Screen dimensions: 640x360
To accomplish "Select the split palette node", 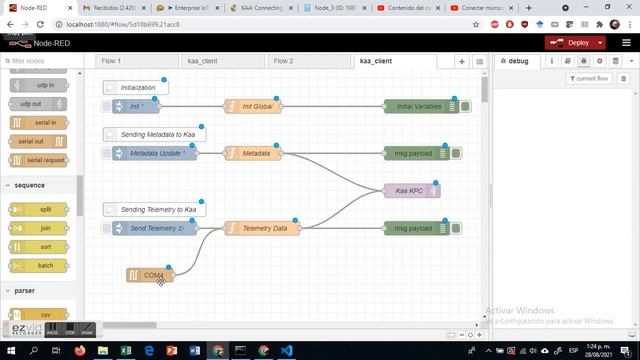I will (38, 209).
